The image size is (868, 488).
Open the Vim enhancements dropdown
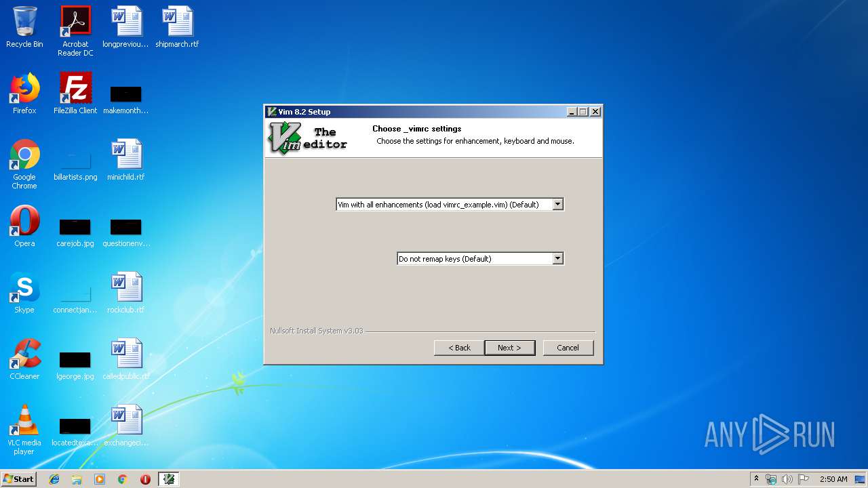[x=557, y=204]
